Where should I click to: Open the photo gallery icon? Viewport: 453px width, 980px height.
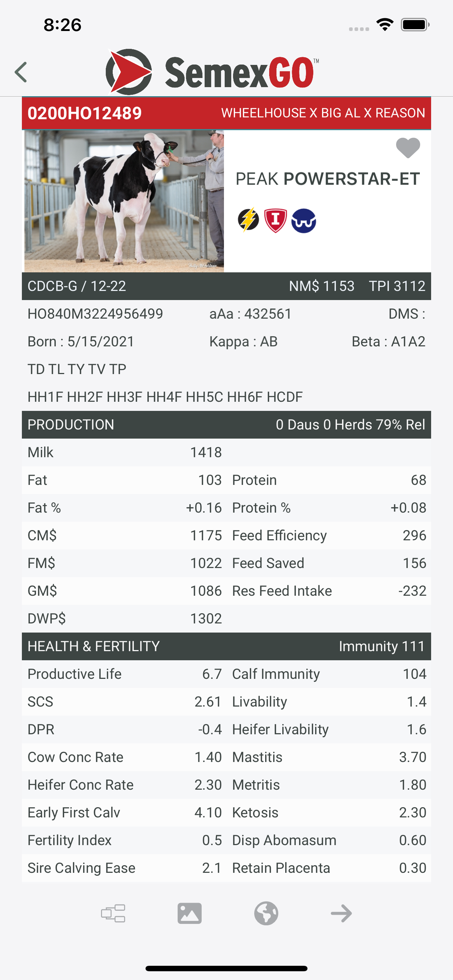[190, 913]
